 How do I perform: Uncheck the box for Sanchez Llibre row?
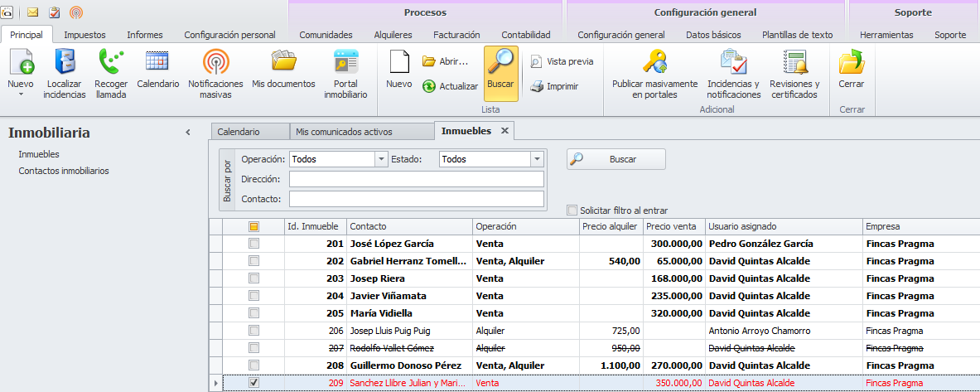[253, 383]
